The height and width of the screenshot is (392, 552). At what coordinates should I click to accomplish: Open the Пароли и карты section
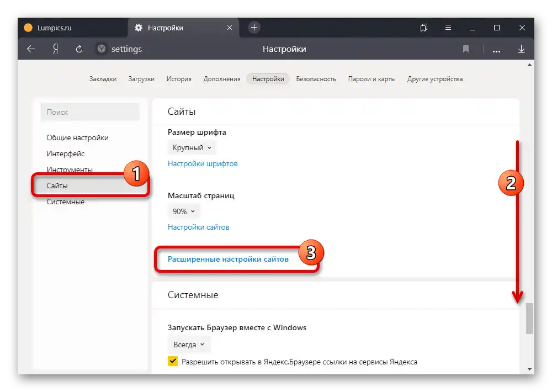pyautogui.click(x=371, y=78)
